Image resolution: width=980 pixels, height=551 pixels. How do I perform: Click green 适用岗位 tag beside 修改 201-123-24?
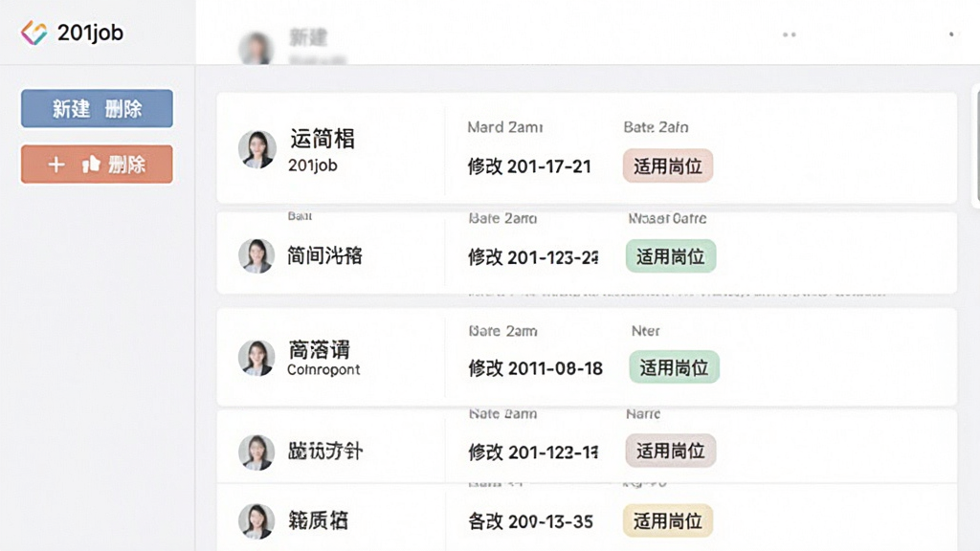671,256
